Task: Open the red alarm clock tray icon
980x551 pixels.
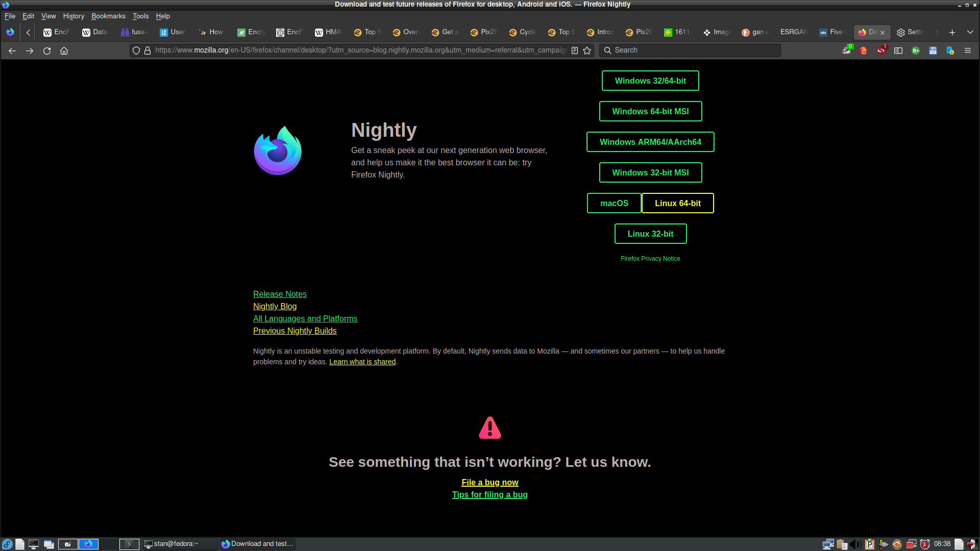Action: click(x=925, y=544)
